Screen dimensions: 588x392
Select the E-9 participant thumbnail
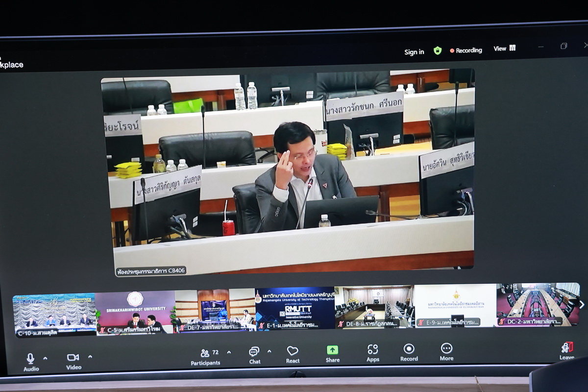pyautogui.click(x=455, y=305)
